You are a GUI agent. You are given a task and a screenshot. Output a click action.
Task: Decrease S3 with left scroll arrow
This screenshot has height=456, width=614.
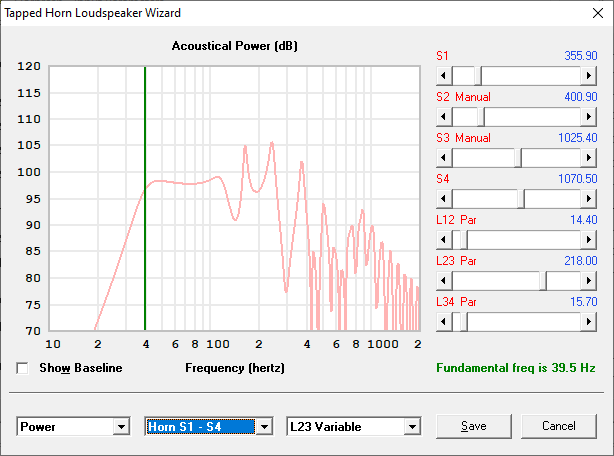coord(444,158)
